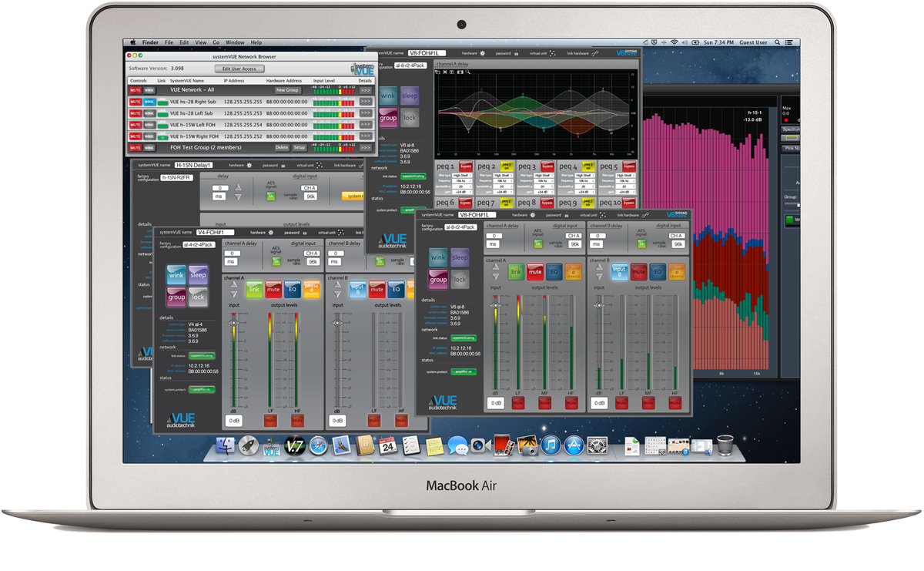Open iTunes from the Dock

[550, 445]
